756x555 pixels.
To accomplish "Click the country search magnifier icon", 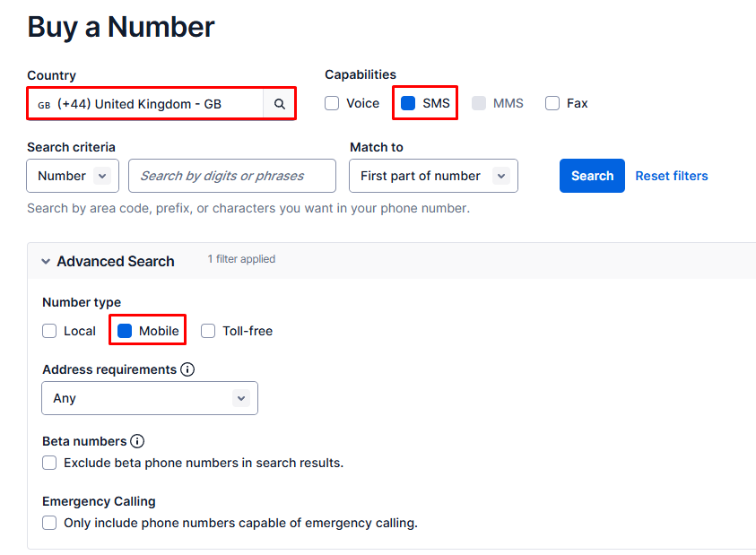I will [279, 104].
